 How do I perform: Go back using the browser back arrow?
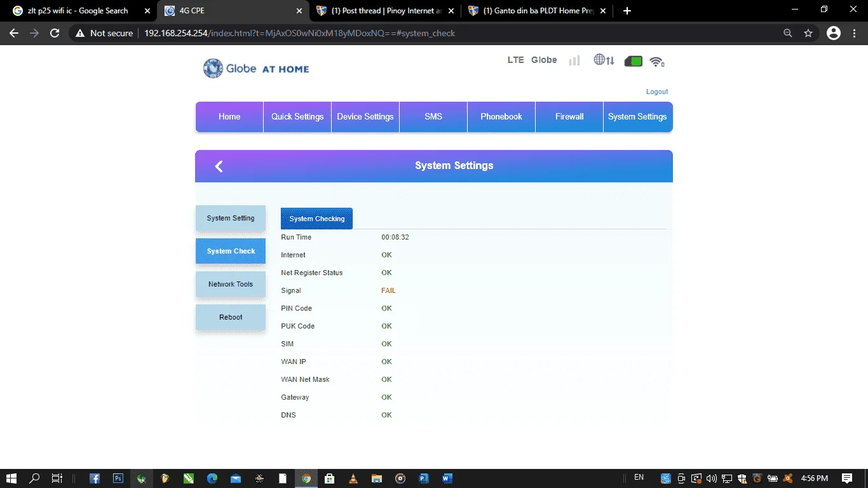[x=14, y=33]
